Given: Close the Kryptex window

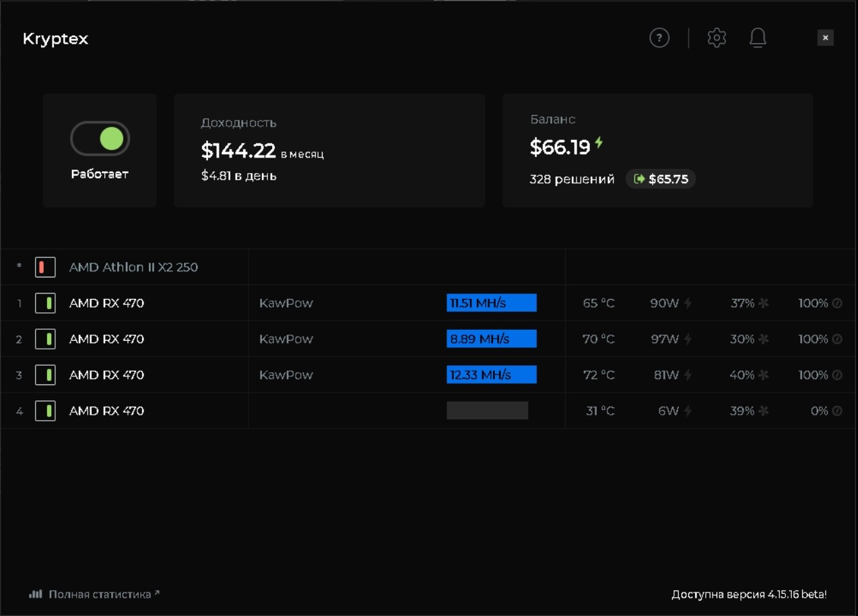Looking at the screenshot, I should tap(826, 38).
